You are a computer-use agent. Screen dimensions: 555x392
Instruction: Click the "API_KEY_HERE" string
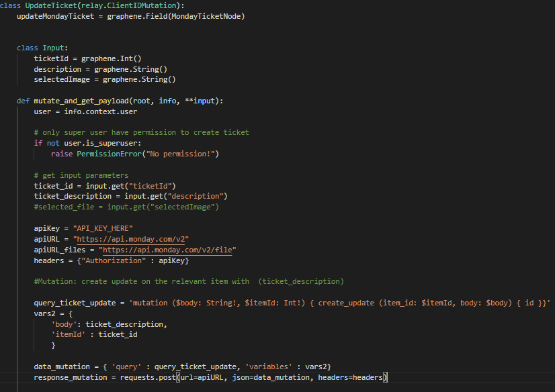[x=103, y=228]
